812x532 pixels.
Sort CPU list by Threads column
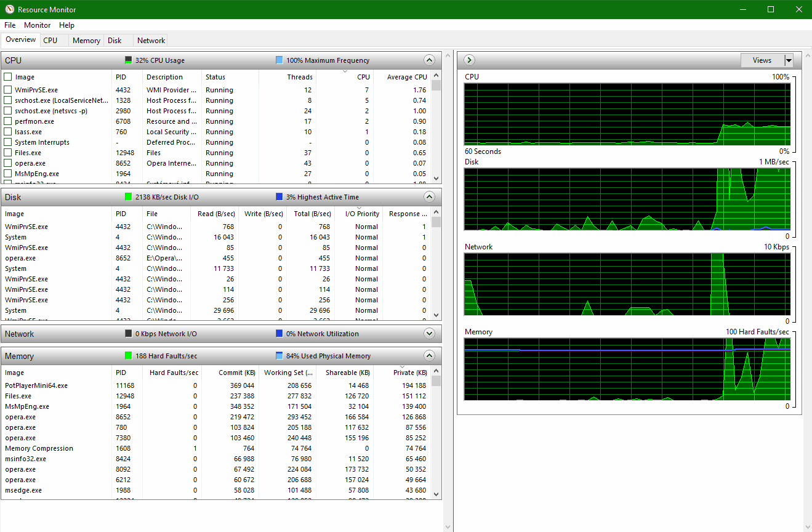click(x=287, y=77)
